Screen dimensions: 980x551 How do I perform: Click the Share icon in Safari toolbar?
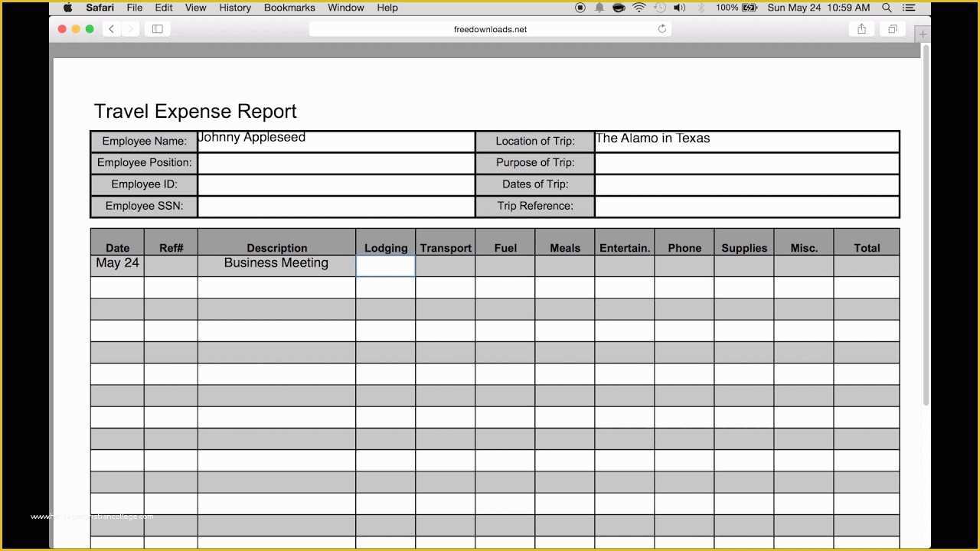(861, 28)
